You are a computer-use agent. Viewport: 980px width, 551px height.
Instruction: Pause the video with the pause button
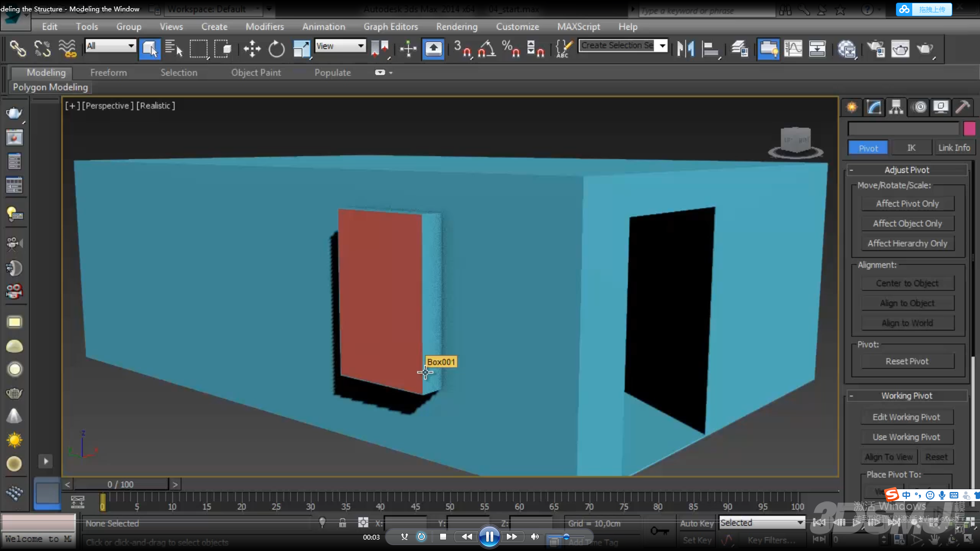click(489, 537)
